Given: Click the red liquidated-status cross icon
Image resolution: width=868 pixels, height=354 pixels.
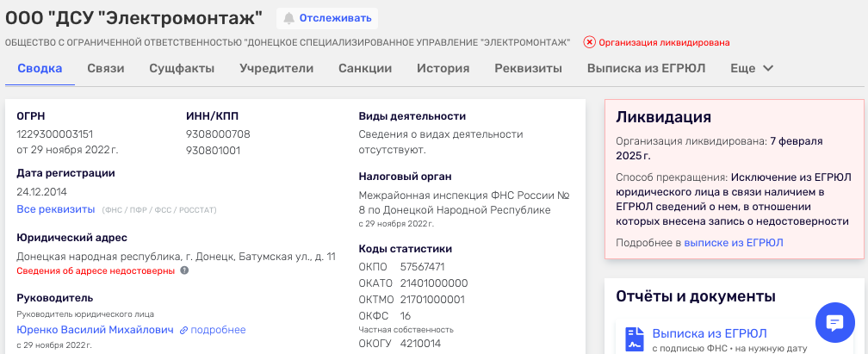Looking at the screenshot, I should [590, 42].
